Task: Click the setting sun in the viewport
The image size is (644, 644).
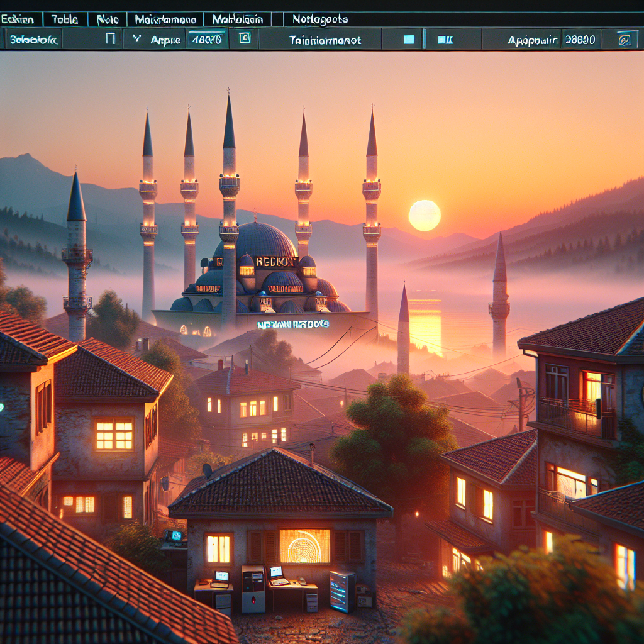Action: point(425,216)
